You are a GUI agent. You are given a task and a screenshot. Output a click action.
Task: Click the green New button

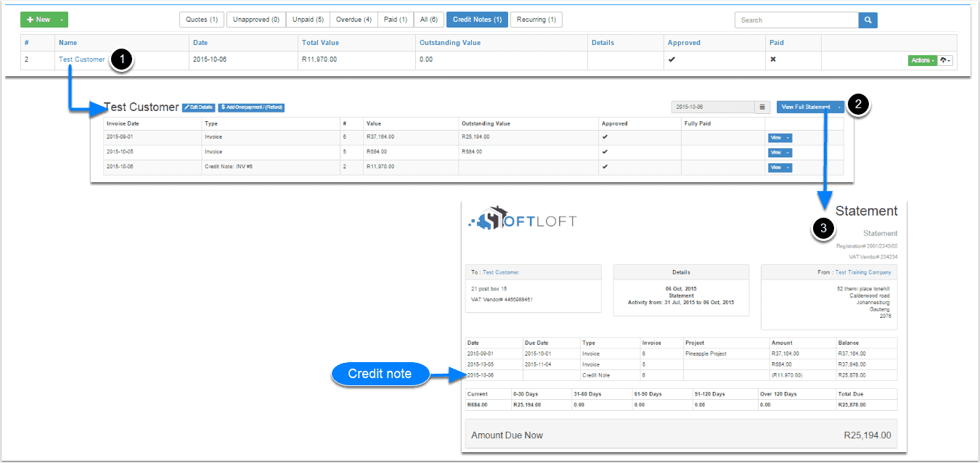(38, 20)
